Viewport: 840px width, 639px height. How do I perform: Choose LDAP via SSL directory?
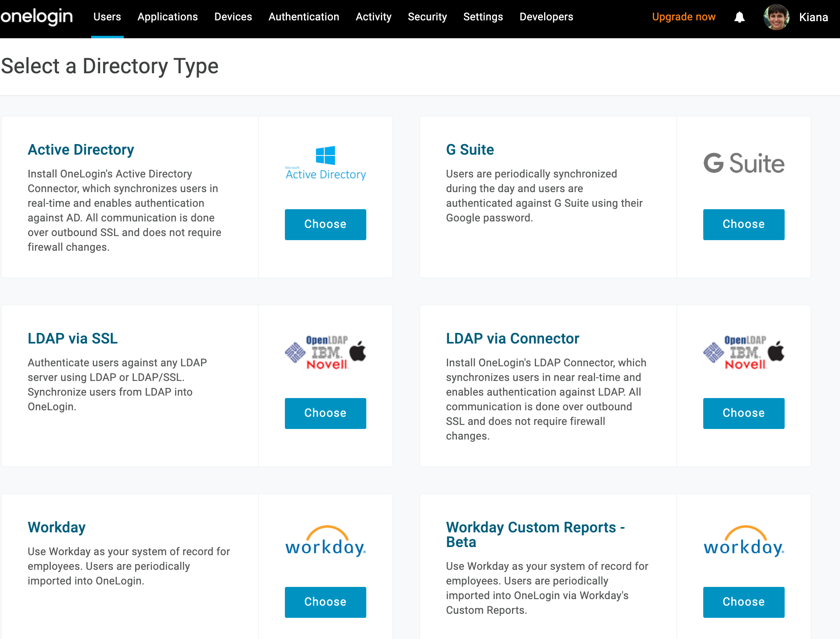326,413
